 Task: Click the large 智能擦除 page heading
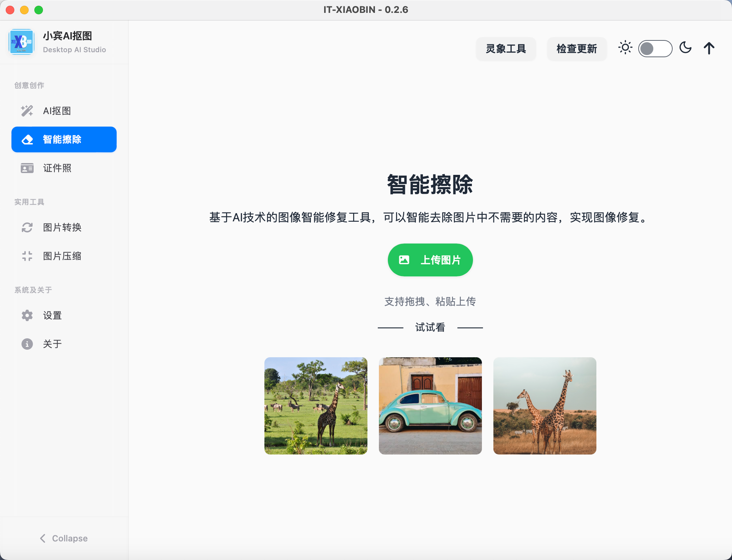430,185
